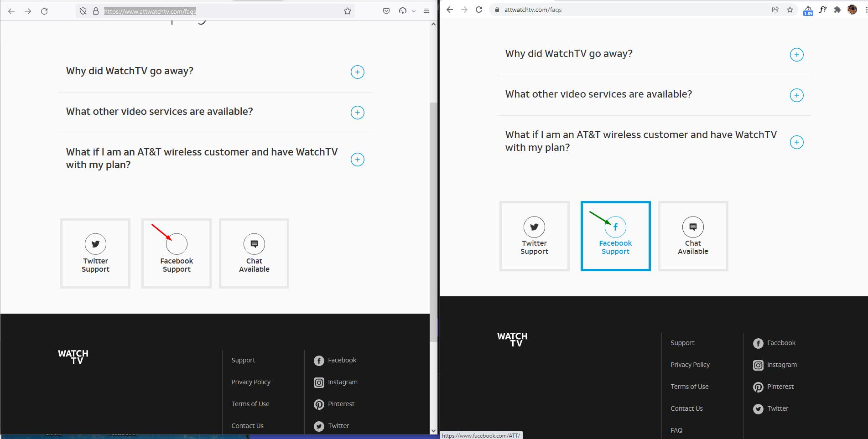Open Chrome profile avatar
The image size is (868, 439).
(x=852, y=10)
